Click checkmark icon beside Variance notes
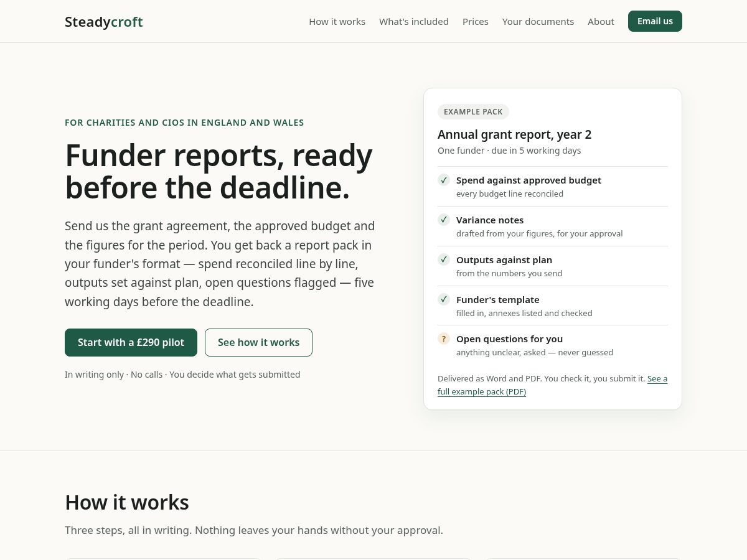 [444, 220]
